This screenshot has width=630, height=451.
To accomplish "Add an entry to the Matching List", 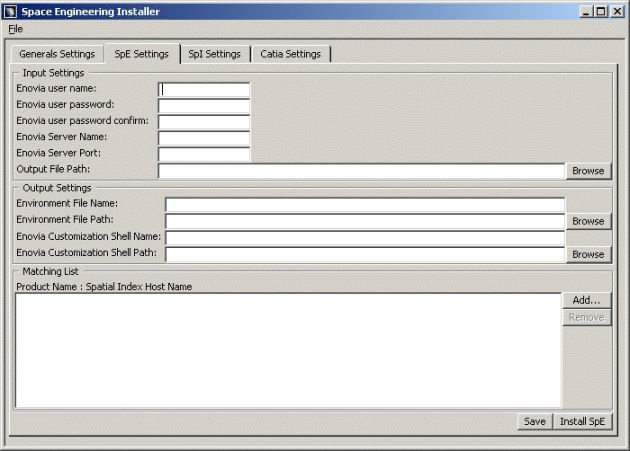I will click(586, 300).
